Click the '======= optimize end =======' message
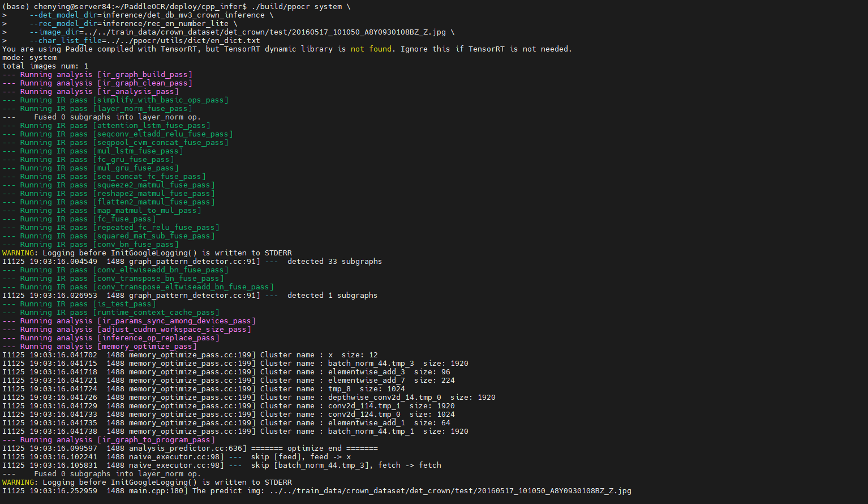 coord(315,449)
